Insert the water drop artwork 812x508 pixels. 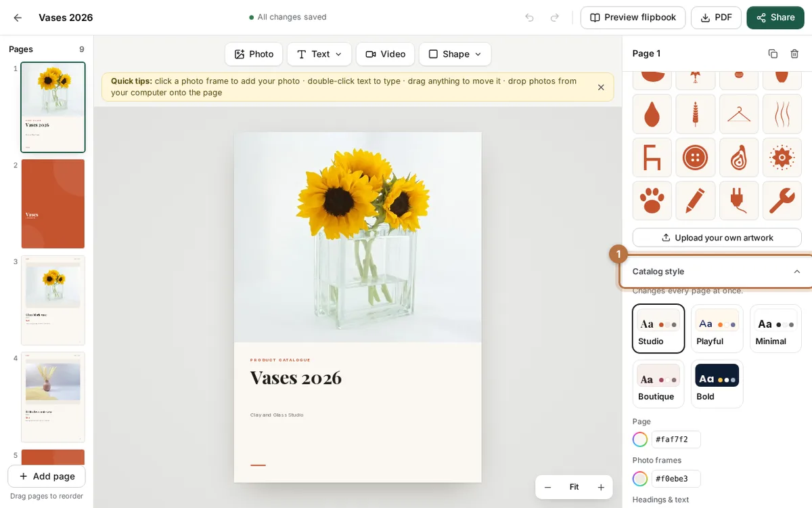coord(652,114)
